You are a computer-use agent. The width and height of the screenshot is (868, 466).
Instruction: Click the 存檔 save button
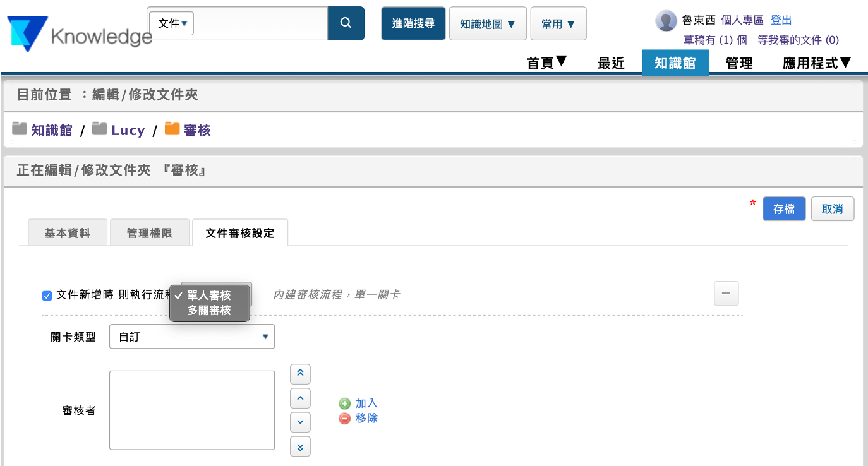tap(783, 209)
